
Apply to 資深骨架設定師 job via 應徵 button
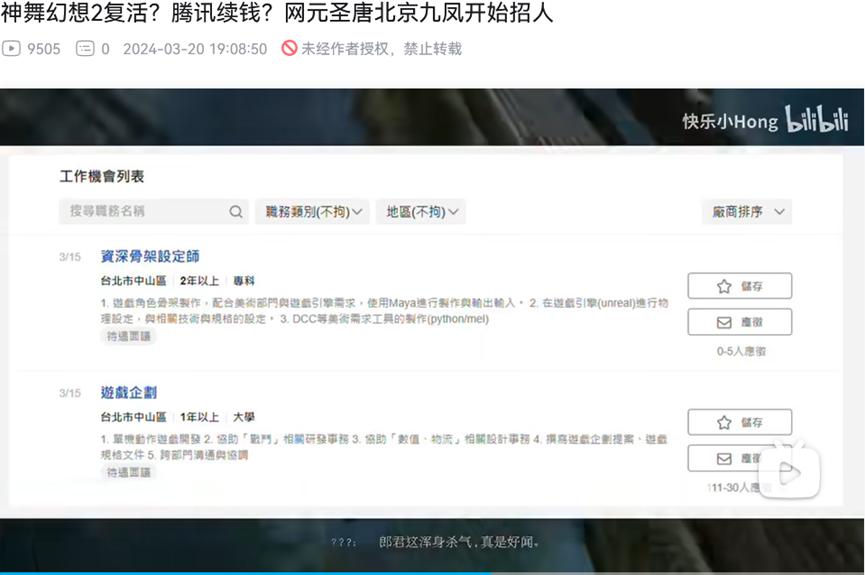coord(739,322)
